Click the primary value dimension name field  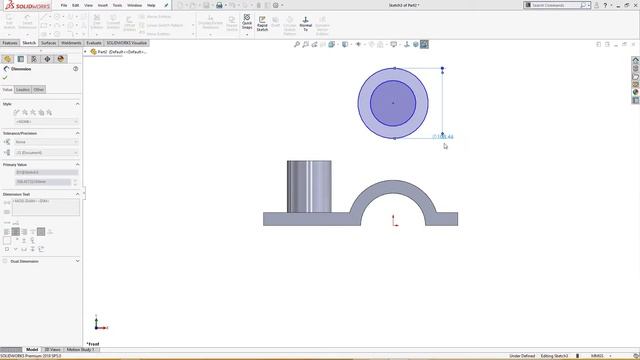pos(46,172)
